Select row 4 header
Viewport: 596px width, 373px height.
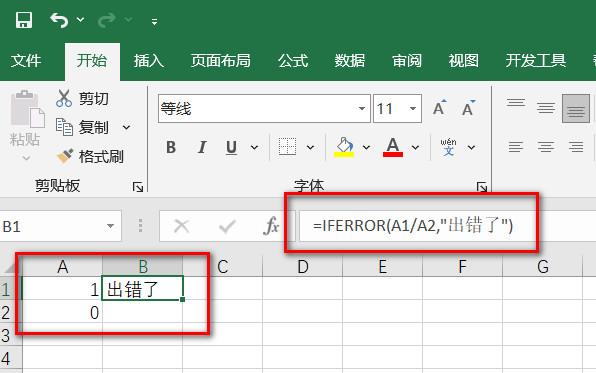[11, 358]
